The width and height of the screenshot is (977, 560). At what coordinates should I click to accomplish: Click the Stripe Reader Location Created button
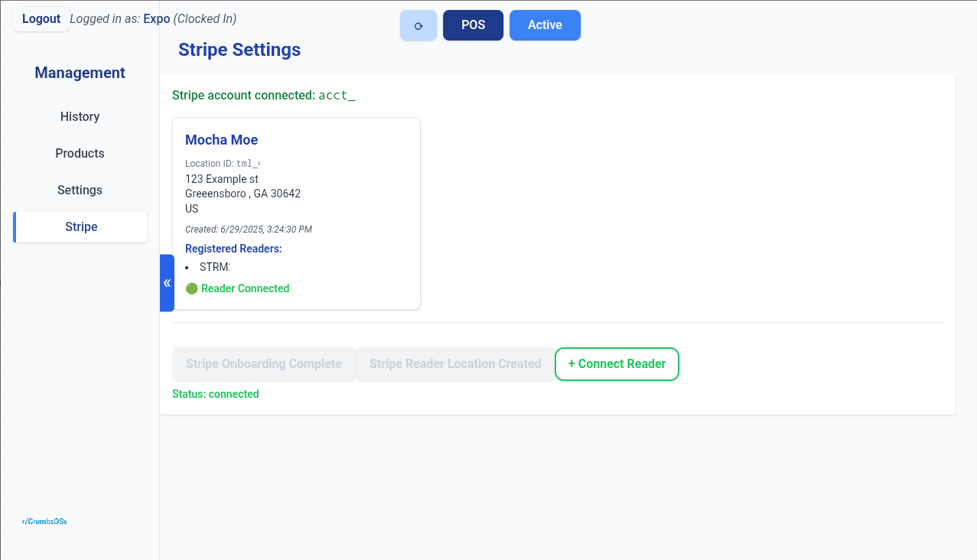click(x=455, y=364)
